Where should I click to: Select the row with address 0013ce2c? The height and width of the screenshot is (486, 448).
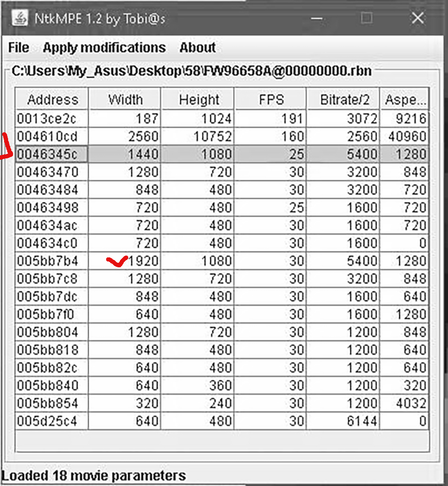pos(52,118)
